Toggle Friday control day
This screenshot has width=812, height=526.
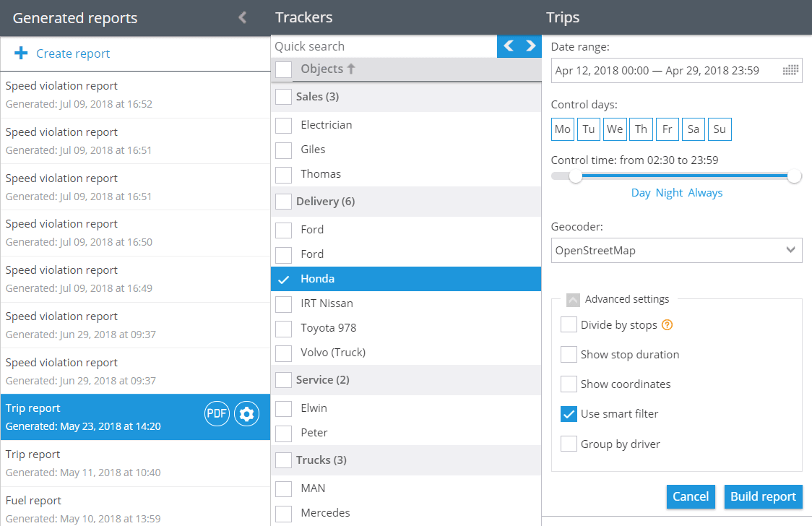667,129
